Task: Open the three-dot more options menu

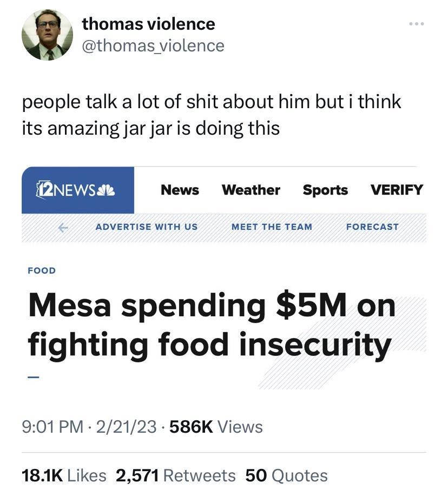Action: pyautogui.click(x=416, y=24)
